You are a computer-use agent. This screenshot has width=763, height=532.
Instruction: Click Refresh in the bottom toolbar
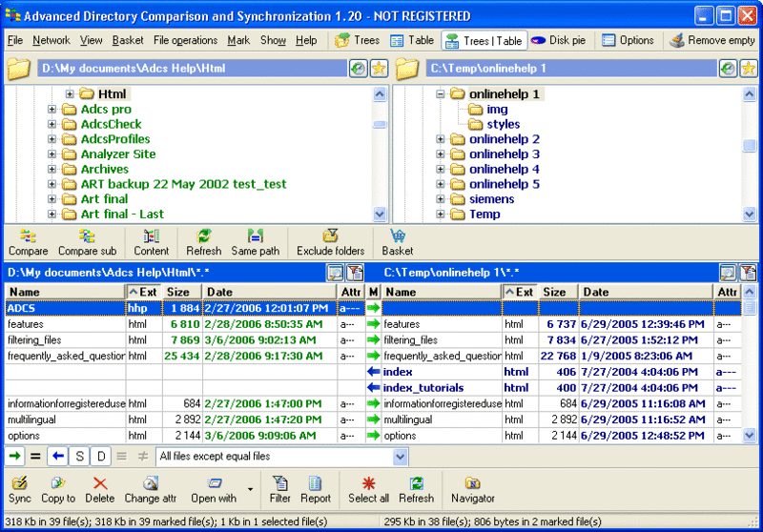(x=416, y=489)
